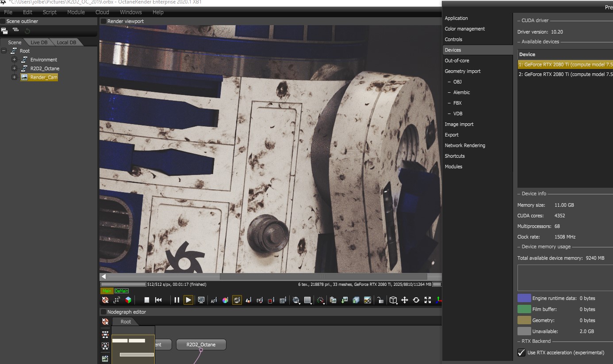Image resolution: width=613 pixels, height=364 pixels.
Task: Switch to the Live DB tab
Action: click(x=38, y=42)
